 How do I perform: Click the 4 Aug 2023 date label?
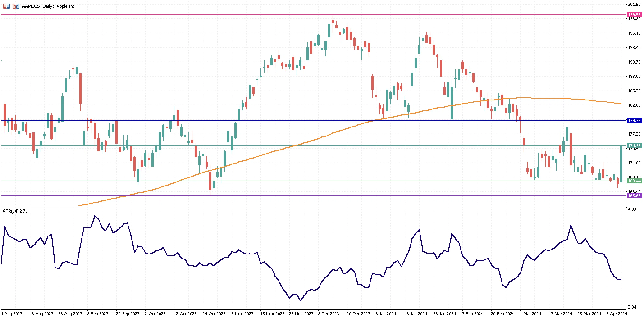[11, 313]
